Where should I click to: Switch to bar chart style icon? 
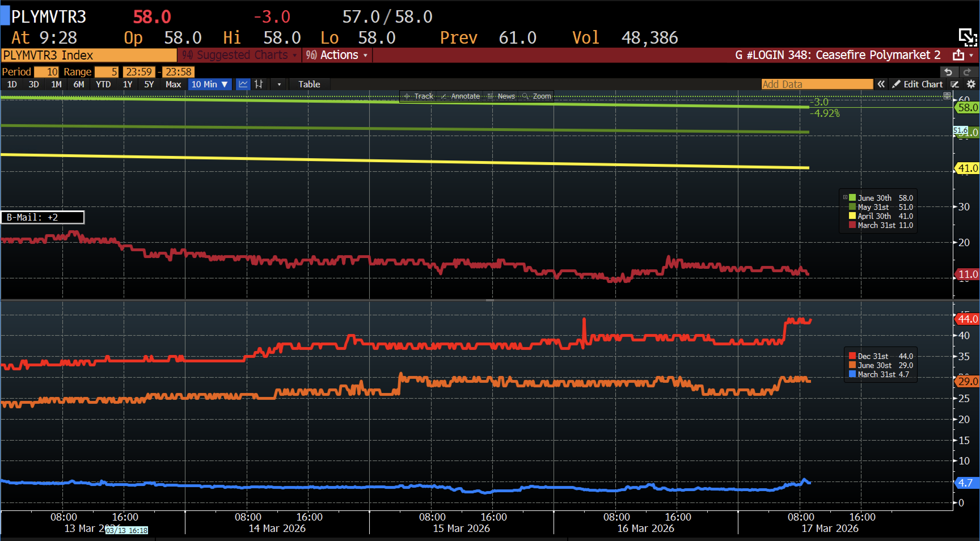coord(259,84)
